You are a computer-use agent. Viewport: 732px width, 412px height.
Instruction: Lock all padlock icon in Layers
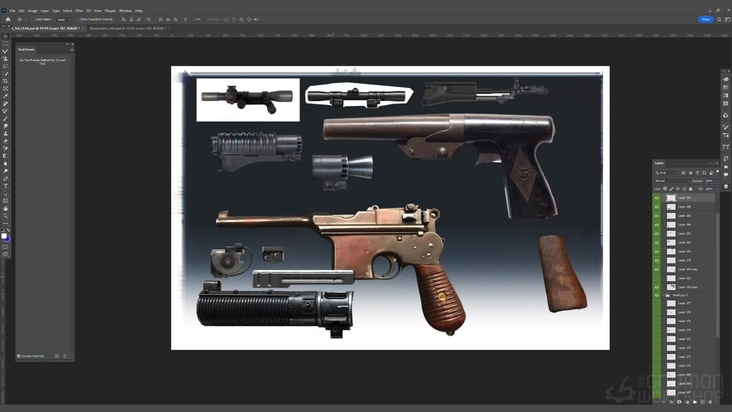(690, 189)
